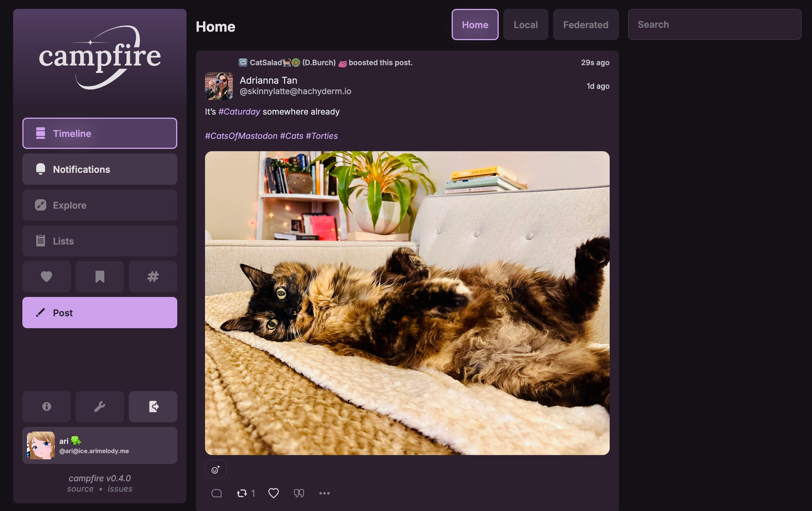Viewport: 812px width, 511px height.
Task: Boost Adrianna Tan's cat post
Action: click(x=242, y=493)
